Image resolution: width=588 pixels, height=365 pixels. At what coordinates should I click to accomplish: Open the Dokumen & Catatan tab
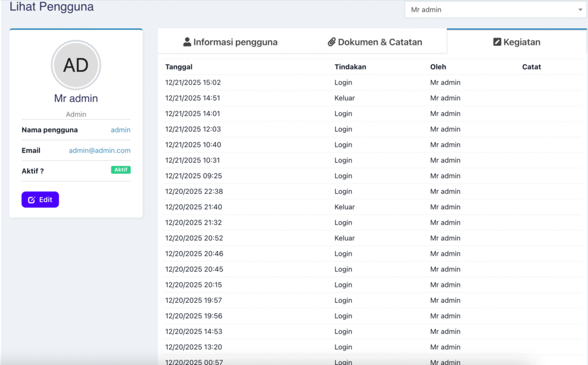(x=375, y=42)
